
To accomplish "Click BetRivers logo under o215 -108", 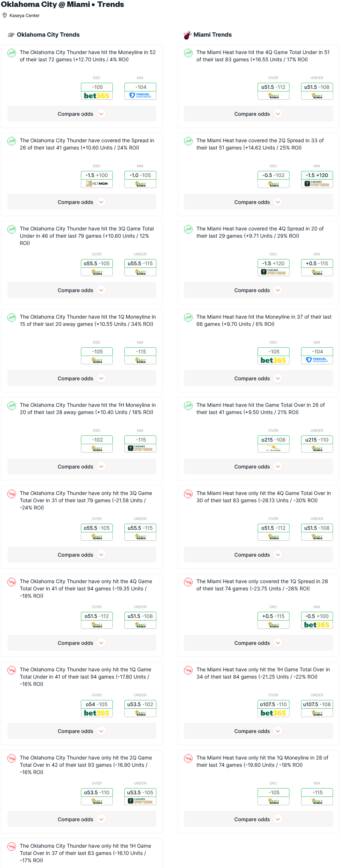I will [274, 449].
